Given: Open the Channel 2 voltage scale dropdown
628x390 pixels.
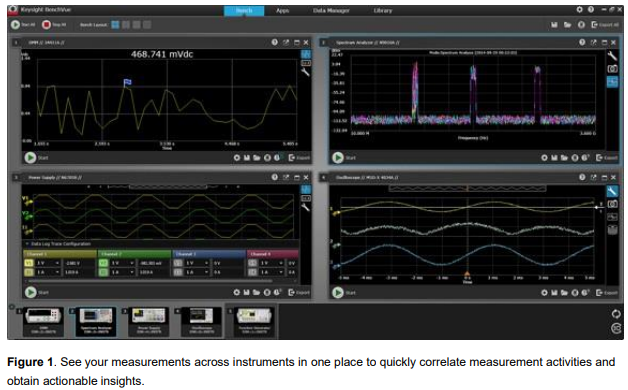Looking at the screenshot, I should [123, 263].
